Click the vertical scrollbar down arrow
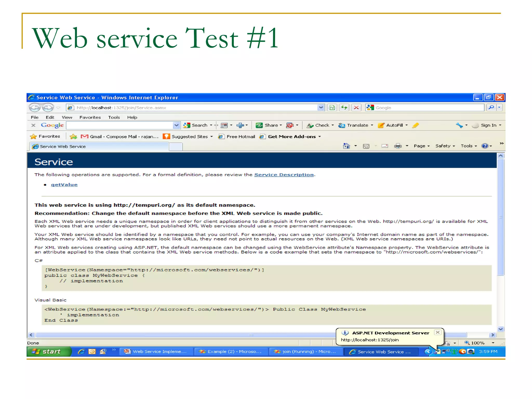 click(x=501, y=329)
